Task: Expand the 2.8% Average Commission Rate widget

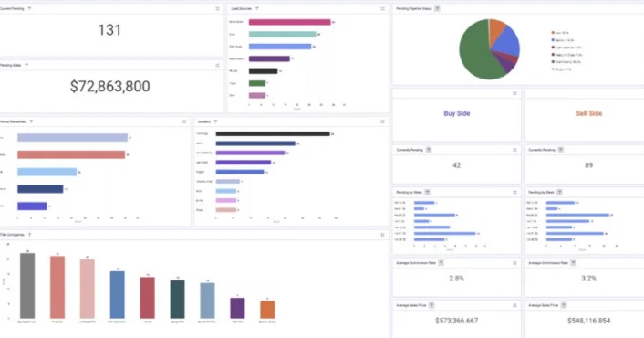Action: coord(514,263)
